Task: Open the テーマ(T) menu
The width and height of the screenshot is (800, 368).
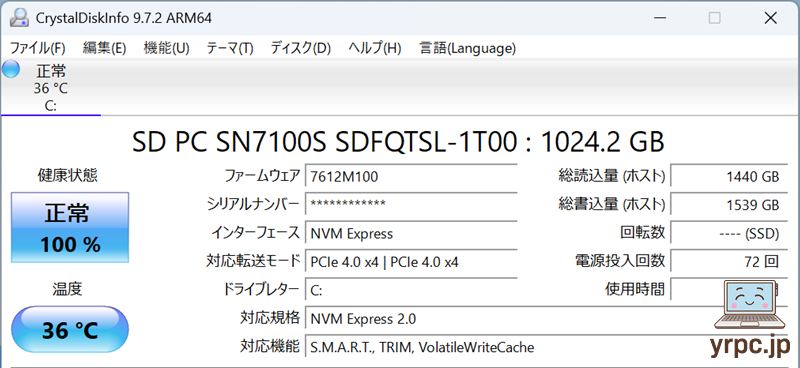Action: coord(230,48)
